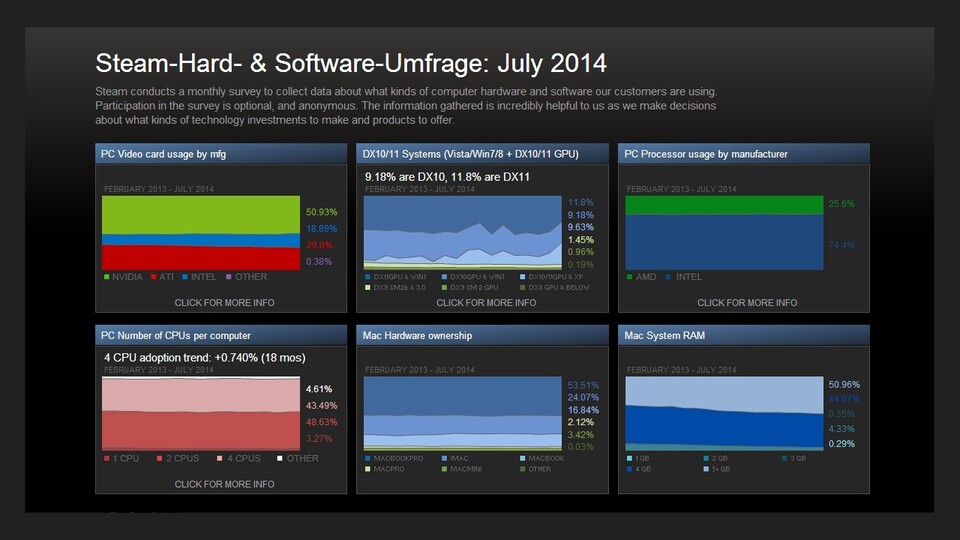
Task: Click the DX10/11 usage trend graph
Action: click(x=461, y=232)
